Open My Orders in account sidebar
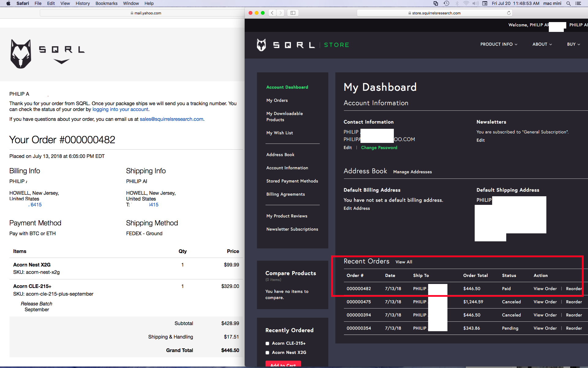588x368 pixels. coord(277,100)
